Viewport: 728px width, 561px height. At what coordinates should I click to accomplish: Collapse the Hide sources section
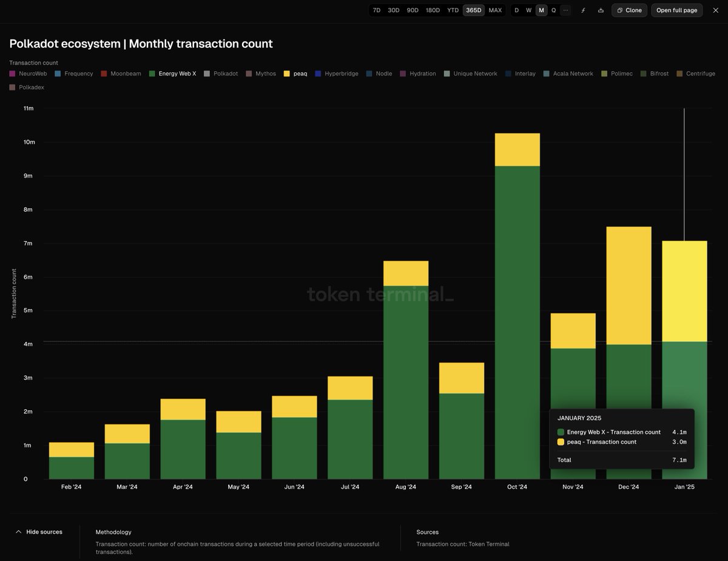39,532
